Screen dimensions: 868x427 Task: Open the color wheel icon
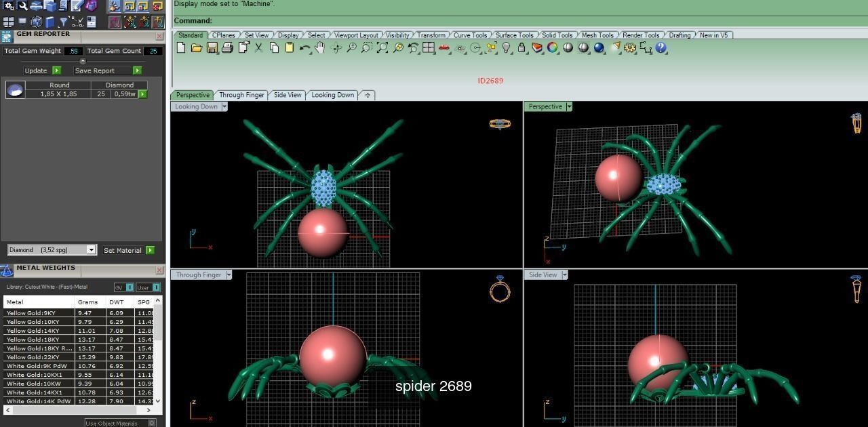[x=553, y=47]
